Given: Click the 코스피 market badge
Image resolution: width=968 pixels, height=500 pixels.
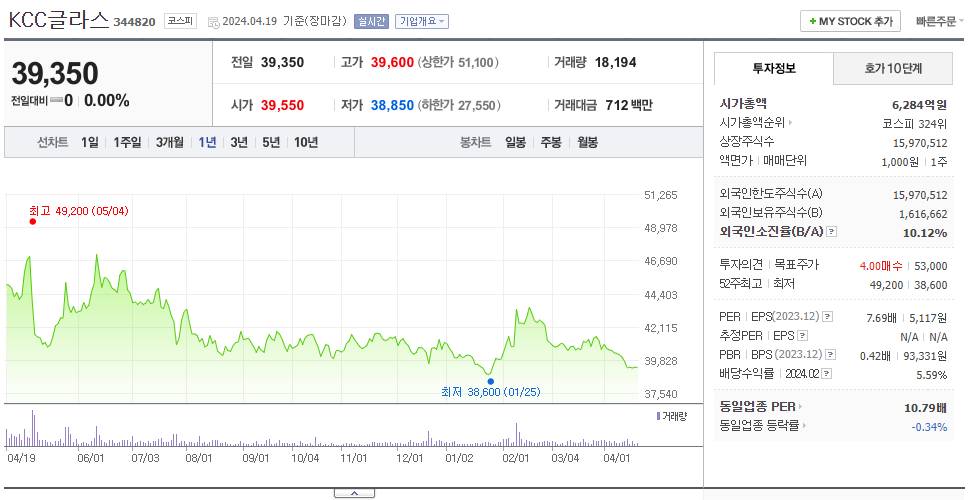Looking at the screenshot, I should (x=180, y=21).
